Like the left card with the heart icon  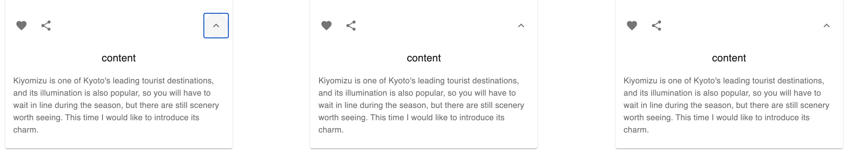(x=21, y=26)
